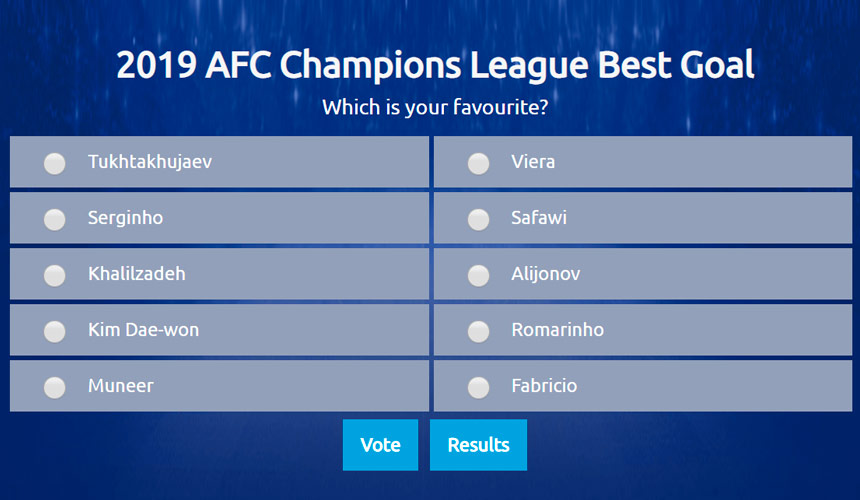
Task: Click the "Fabricio" name text
Action: pyautogui.click(x=544, y=385)
